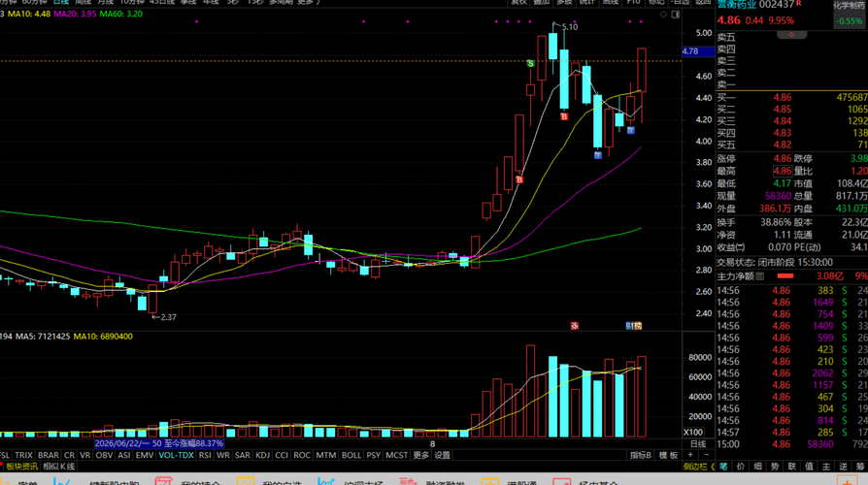The height and width of the screenshot is (485, 868).
Task: Open the 模板 template menu
Action: (669, 455)
